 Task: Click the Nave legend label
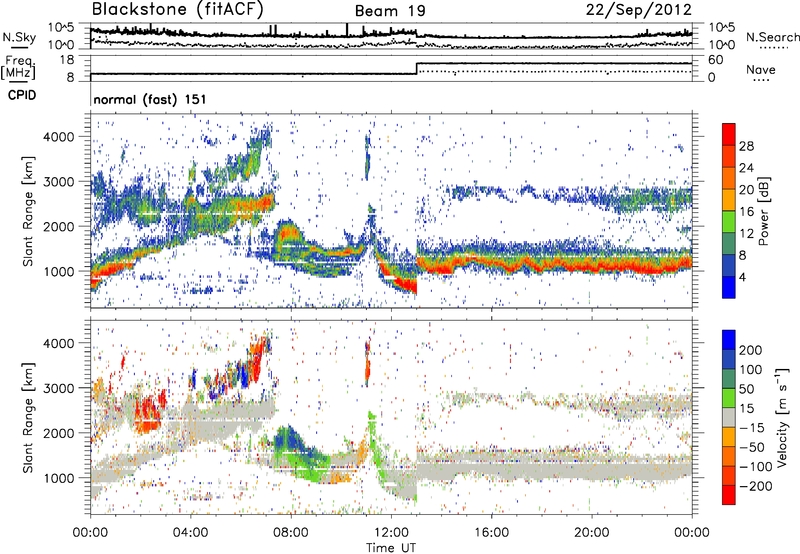[x=760, y=69]
